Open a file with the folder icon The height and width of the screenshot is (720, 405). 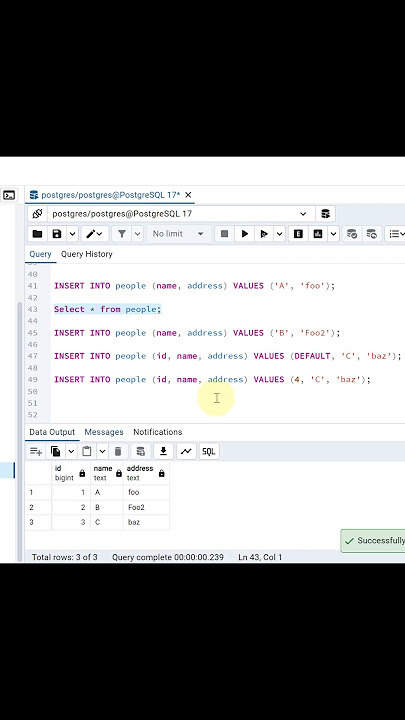coord(38,234)
